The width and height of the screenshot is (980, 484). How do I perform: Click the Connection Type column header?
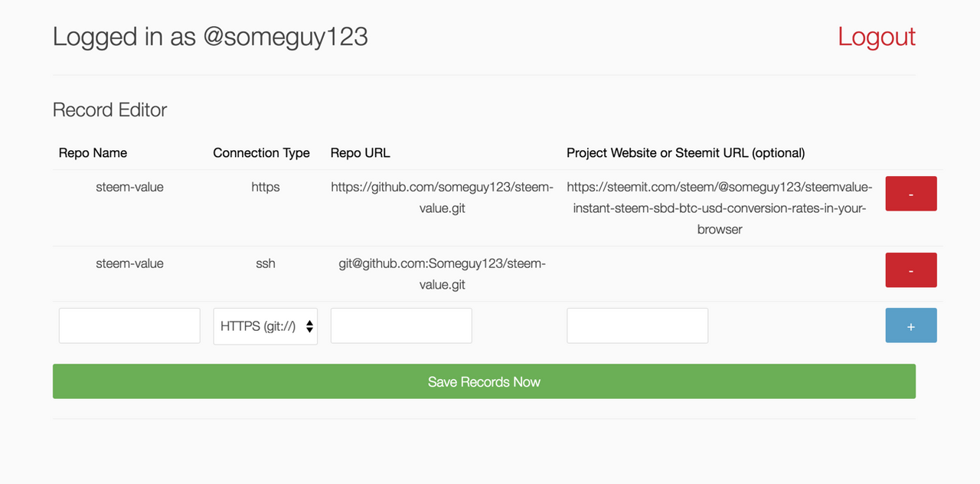[261, 153]
